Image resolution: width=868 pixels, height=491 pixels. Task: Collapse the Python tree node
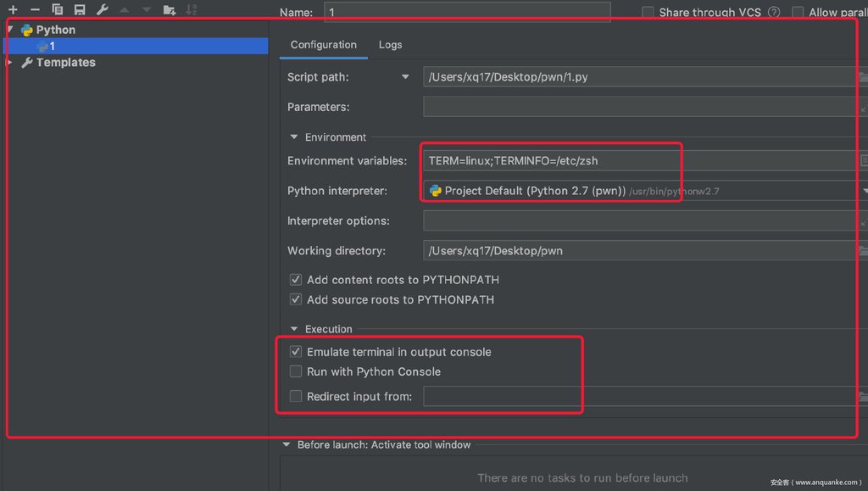[10, 30]
